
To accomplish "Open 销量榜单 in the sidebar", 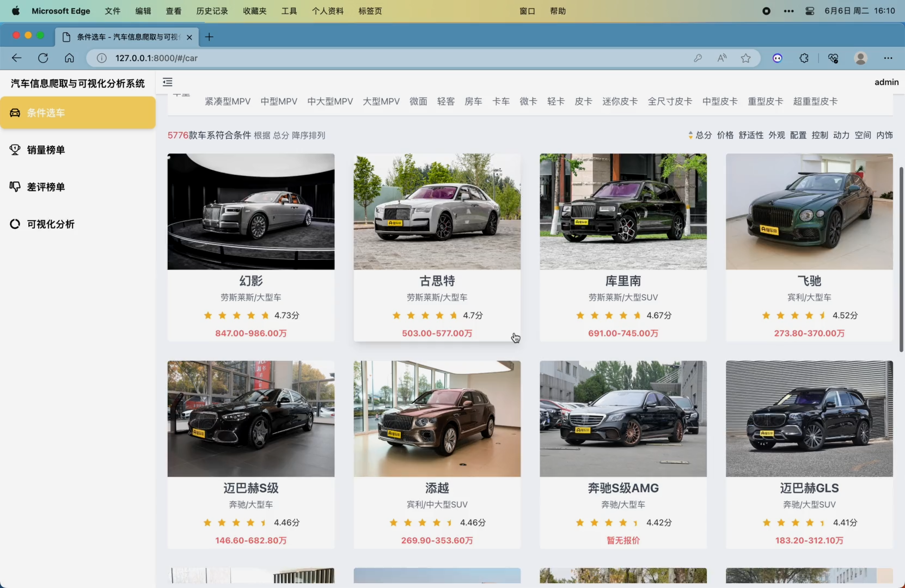I will coord(78,150).
